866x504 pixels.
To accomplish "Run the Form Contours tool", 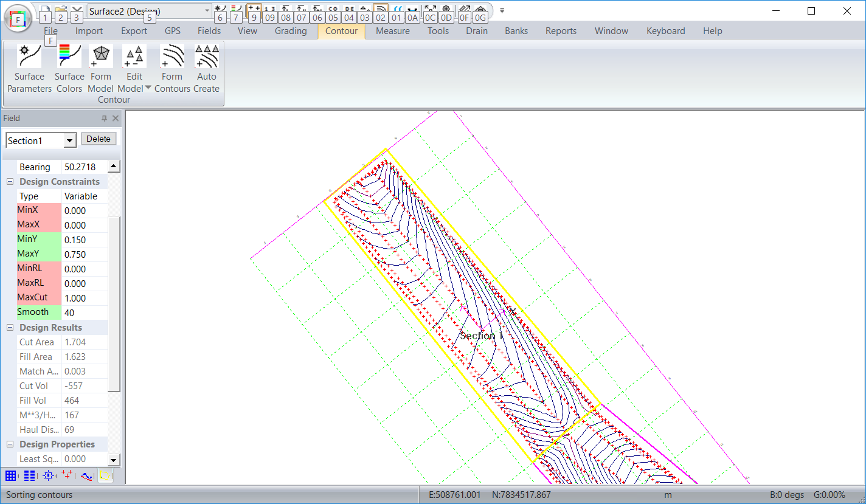I will [x=172, y=68].
